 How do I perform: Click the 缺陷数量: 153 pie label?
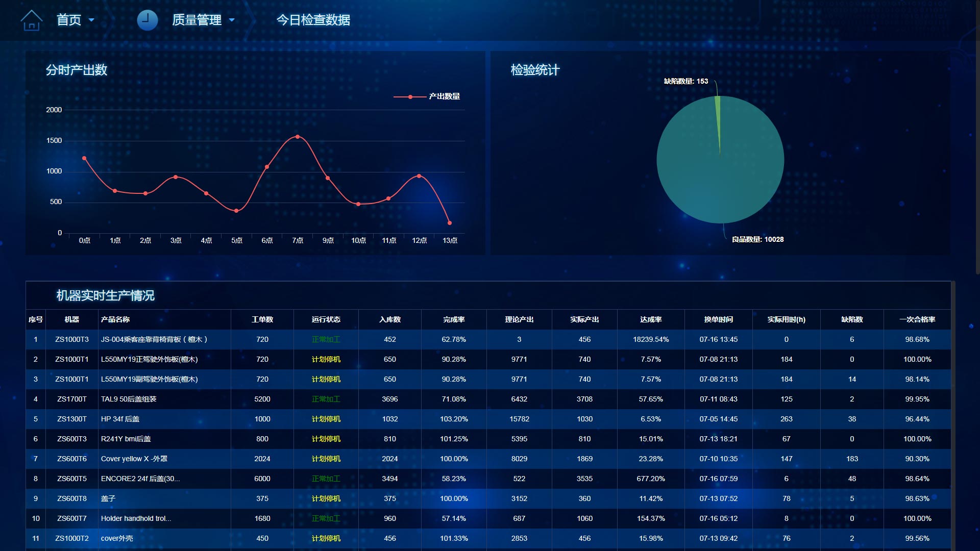pyautogui.click(x=685, y=81)
